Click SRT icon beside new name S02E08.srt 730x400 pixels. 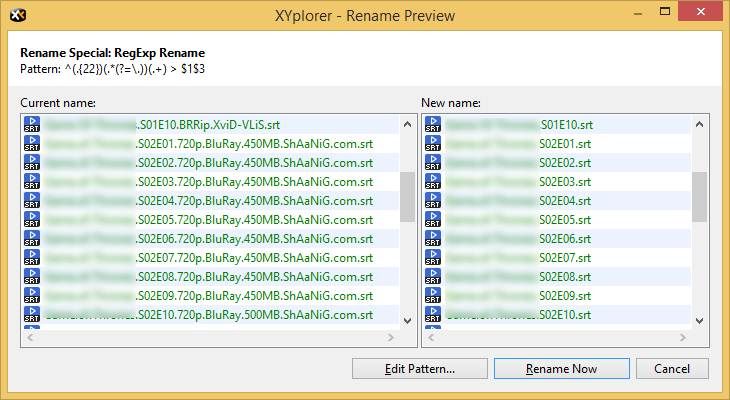pyautogui.click(x=434, y=277)
